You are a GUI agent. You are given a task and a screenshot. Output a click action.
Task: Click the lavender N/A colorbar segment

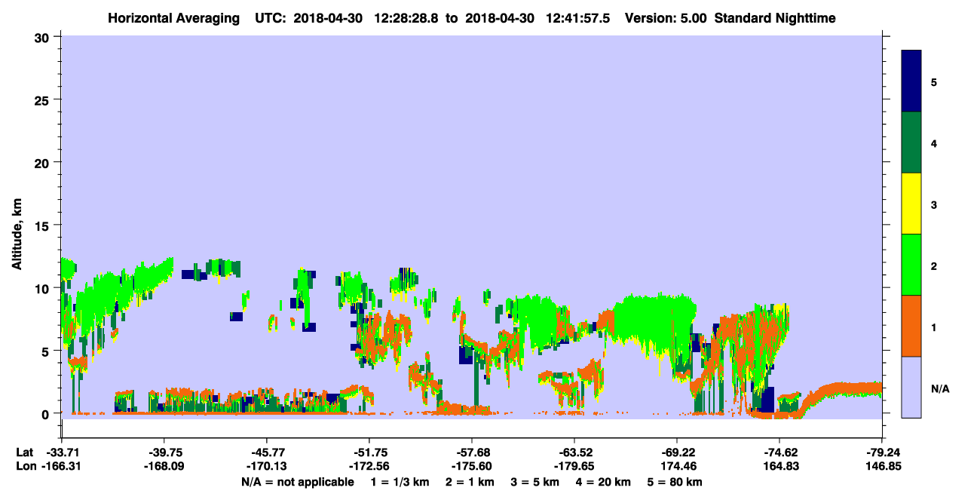pos(911,387)
